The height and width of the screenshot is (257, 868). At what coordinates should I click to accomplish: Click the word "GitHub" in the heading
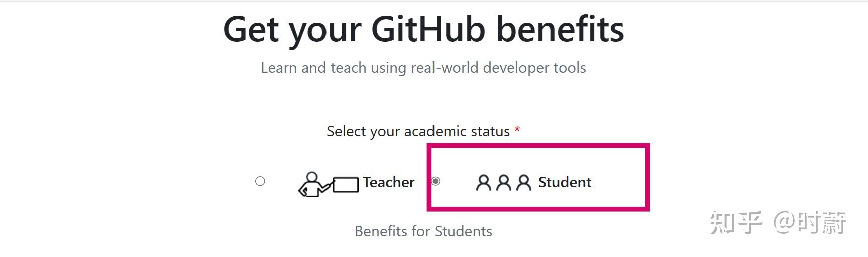pyautogui.click(x=428, y=29)
